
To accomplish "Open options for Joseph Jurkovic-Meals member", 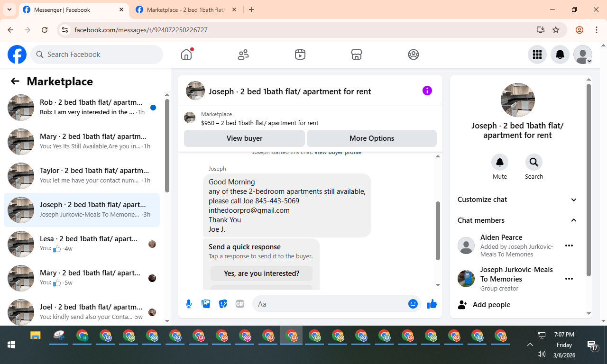I will pyautogui.click(x=569, y=279).
